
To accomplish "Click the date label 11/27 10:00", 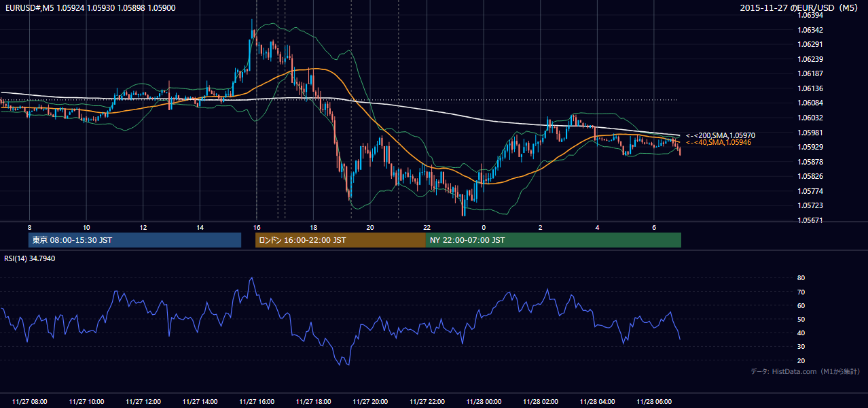I will click(86, 402).
